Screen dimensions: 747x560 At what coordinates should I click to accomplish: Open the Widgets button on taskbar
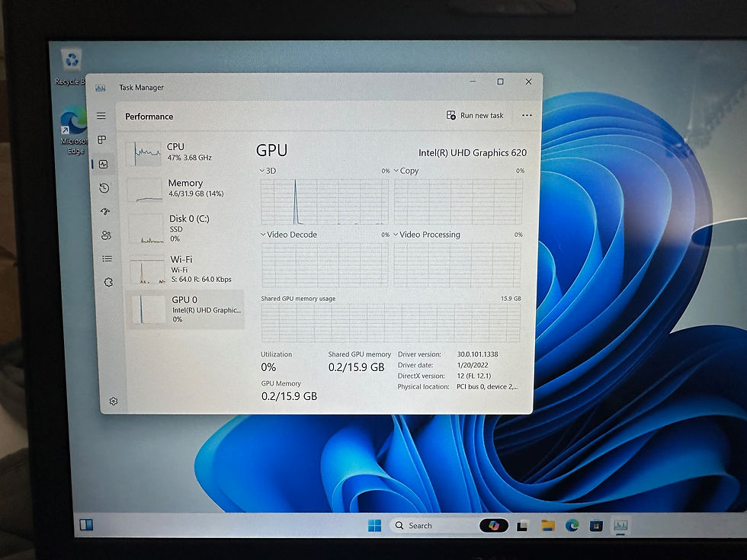(86, 525)
